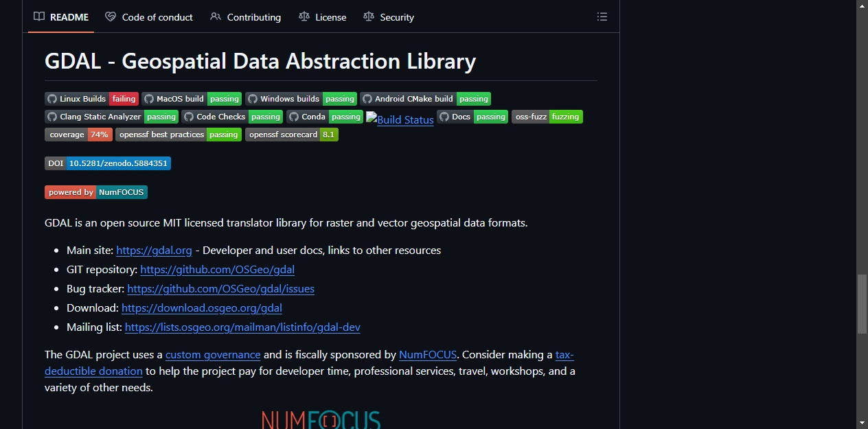
Task: Open the Clang Static Analyzer badge
Action: pos(111,117)
